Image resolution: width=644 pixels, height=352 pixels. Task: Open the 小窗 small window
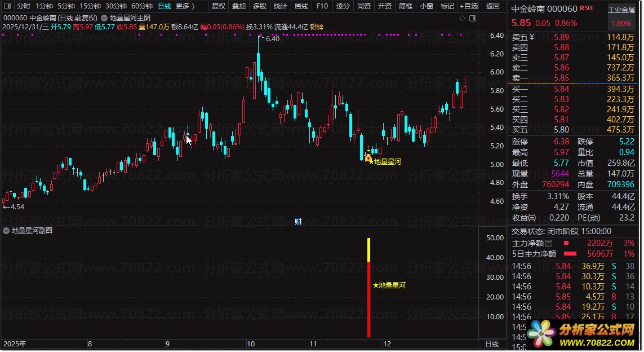click(x=427, y=6)
